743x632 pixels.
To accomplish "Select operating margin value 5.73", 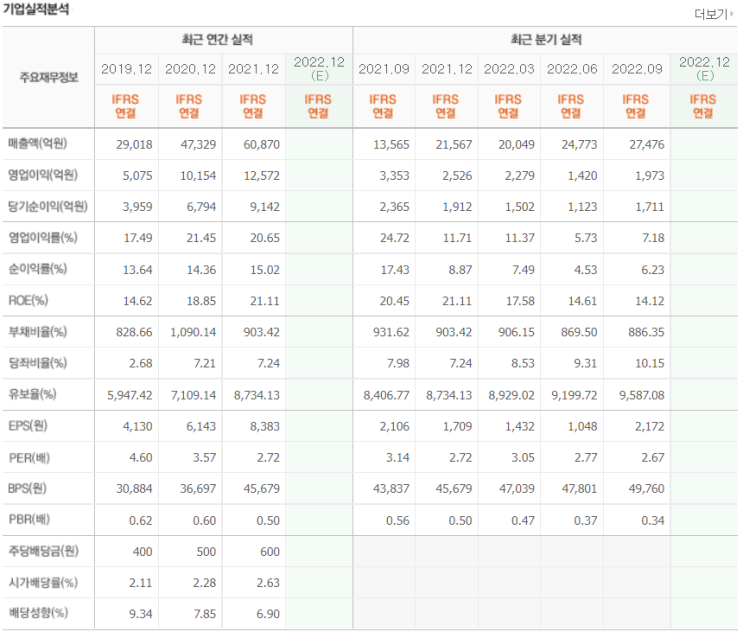I will point(586,238).
